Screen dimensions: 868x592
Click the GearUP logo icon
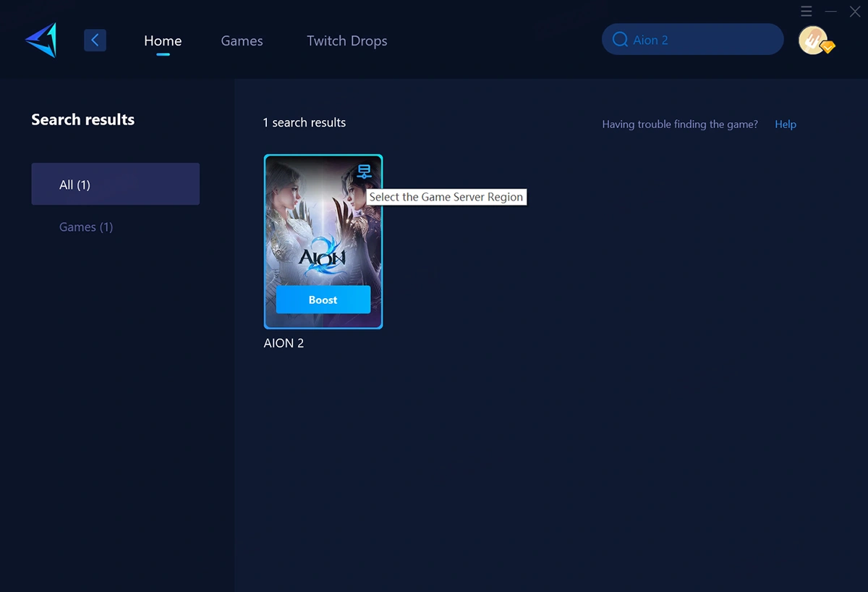(x=41, y=41)
